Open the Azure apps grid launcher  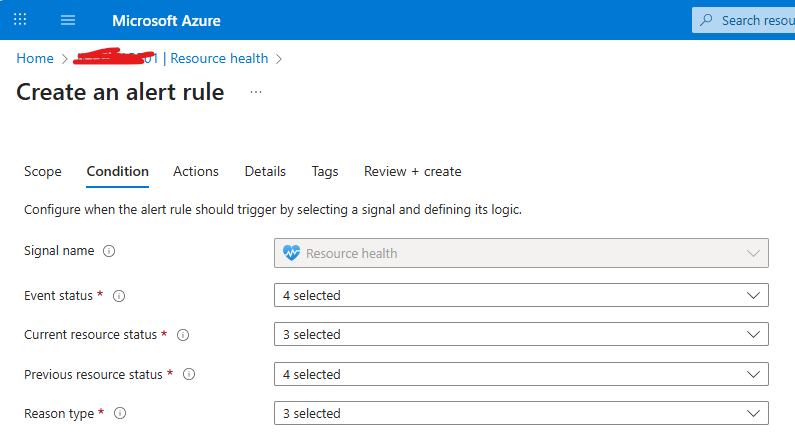pos(20,20)
